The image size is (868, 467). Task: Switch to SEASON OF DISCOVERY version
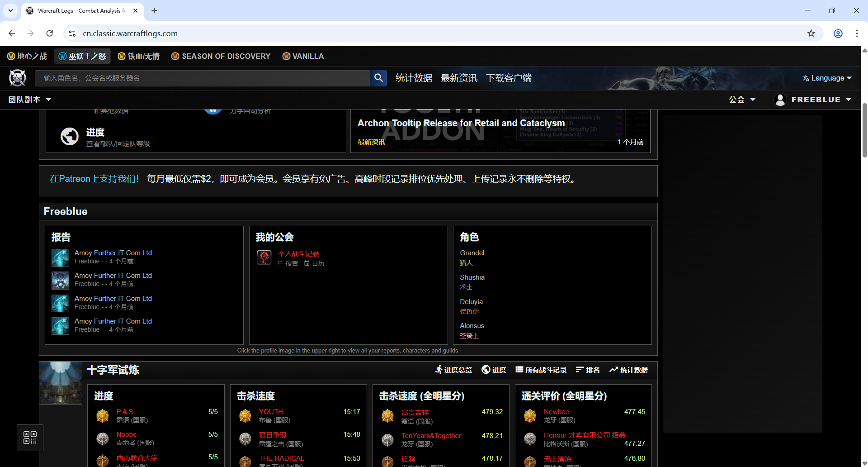pos(221,56)
